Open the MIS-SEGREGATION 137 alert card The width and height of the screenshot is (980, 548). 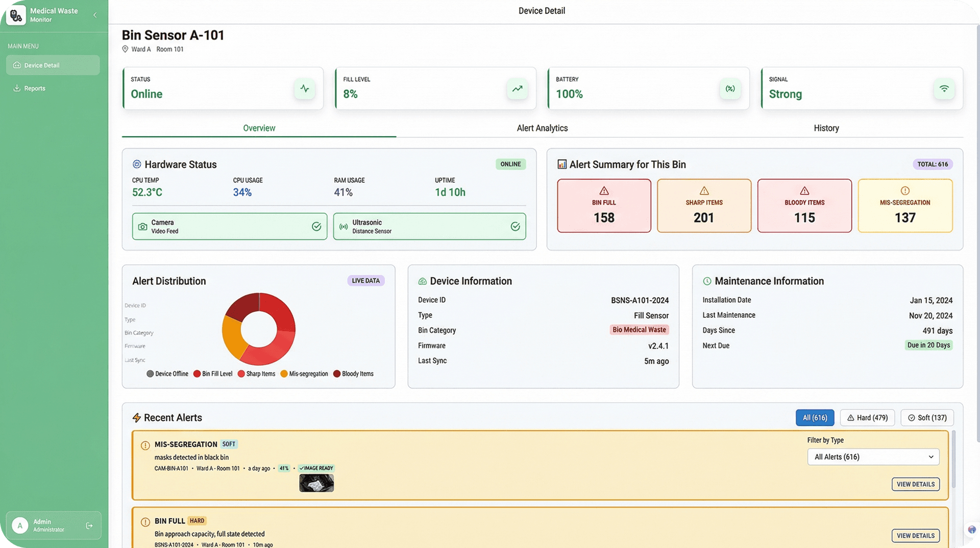[905, 206]
